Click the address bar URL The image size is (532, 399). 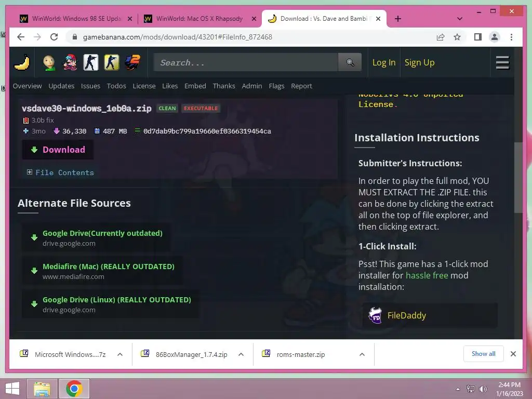tap(178, 37)
